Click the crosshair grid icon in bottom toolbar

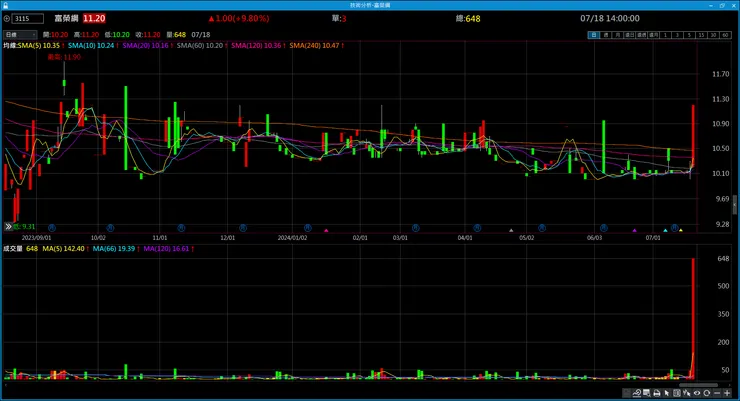[677, 393]
